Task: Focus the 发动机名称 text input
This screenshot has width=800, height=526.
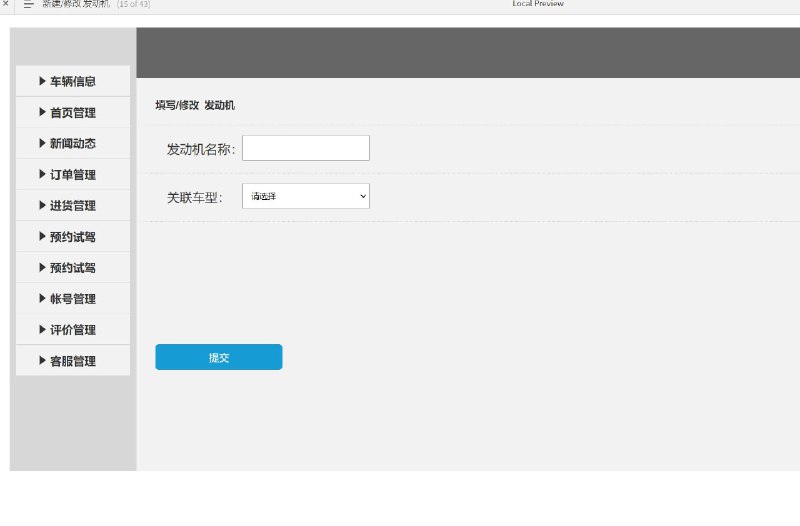Action: (x=306, y=148)
